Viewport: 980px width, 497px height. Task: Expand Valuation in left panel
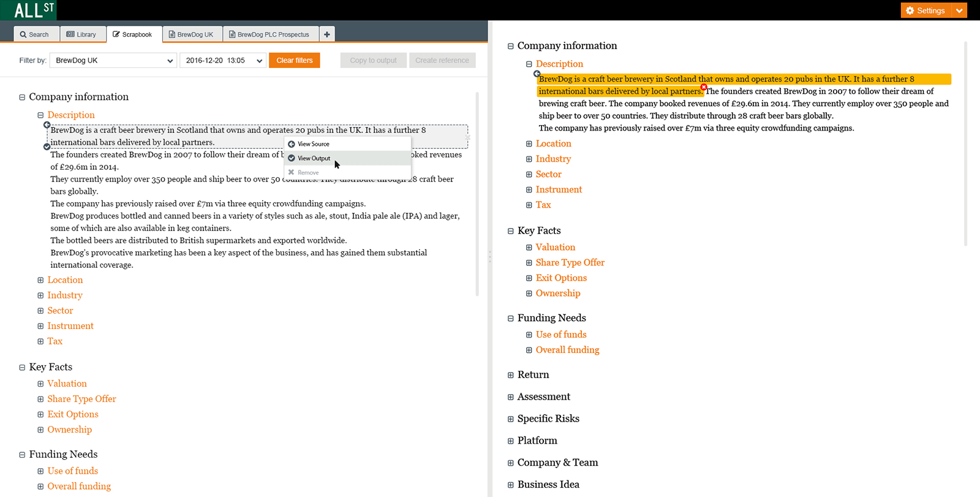click(40, 384)
